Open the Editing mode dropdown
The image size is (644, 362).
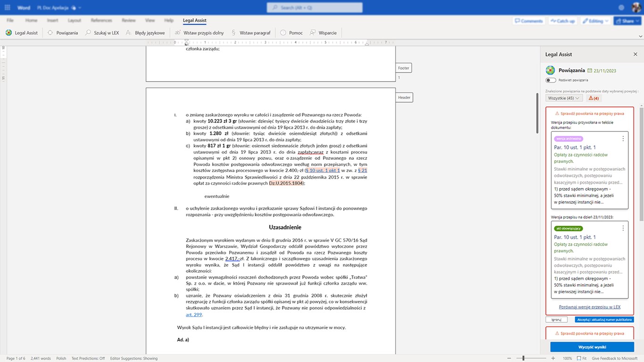(594, 21)
